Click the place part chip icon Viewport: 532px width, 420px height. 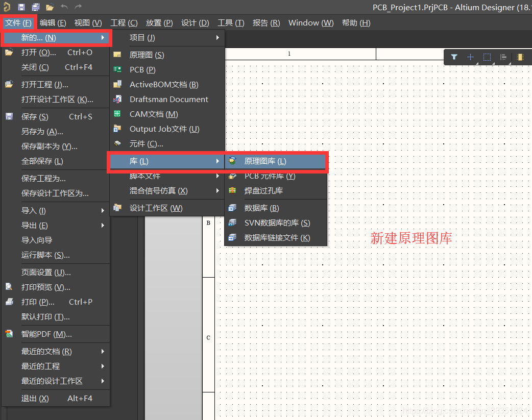(520, 57)
